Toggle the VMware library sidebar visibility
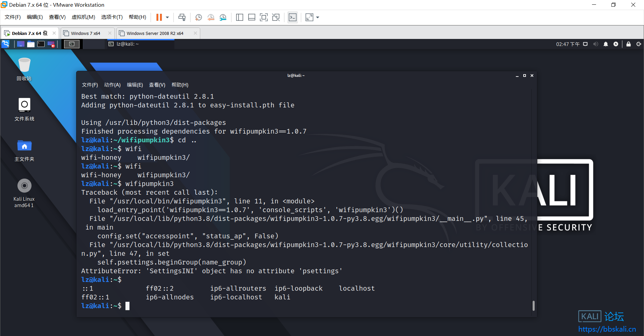Image resolution: width=644 pixels, height=336 pixels. tap(239, 17)
